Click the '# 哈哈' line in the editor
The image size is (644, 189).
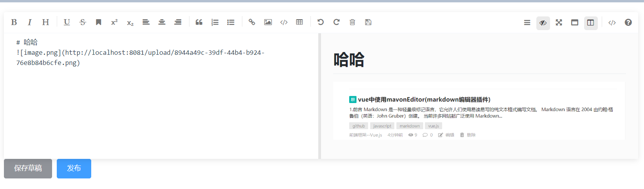pos(27,42)
